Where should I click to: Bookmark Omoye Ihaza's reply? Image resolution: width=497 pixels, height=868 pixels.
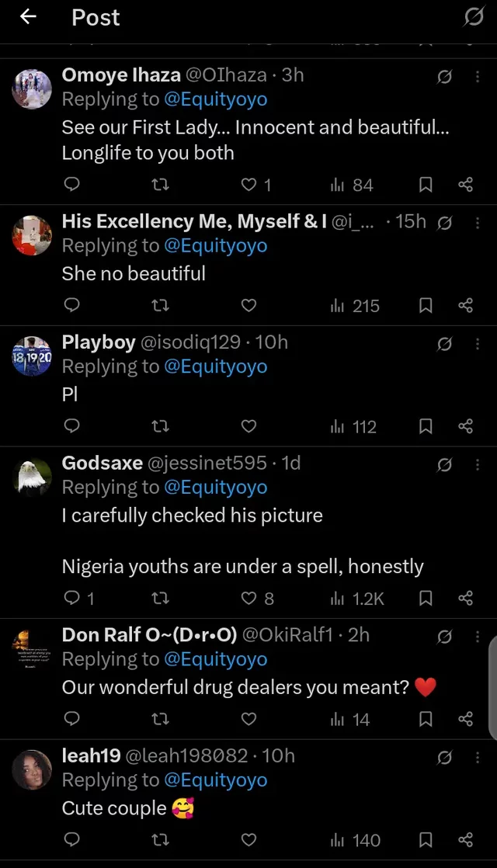click(426, 185)
